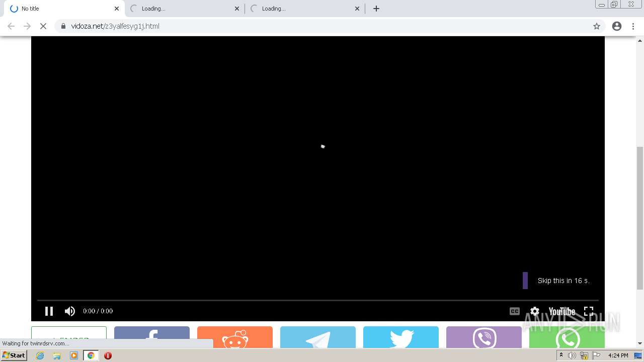
Task: Open red Opera taskbar icon
Action: click(108, 355)
